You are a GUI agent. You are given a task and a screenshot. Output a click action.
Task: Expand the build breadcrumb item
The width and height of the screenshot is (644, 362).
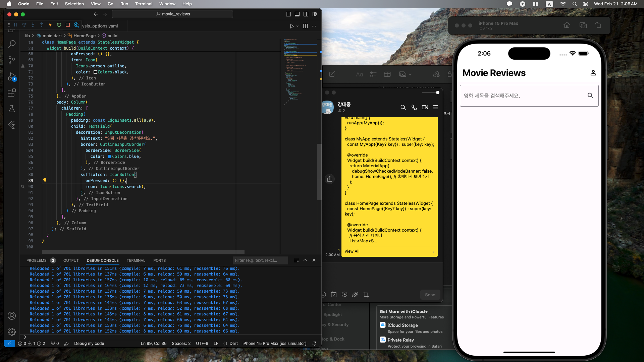[110, 36]
